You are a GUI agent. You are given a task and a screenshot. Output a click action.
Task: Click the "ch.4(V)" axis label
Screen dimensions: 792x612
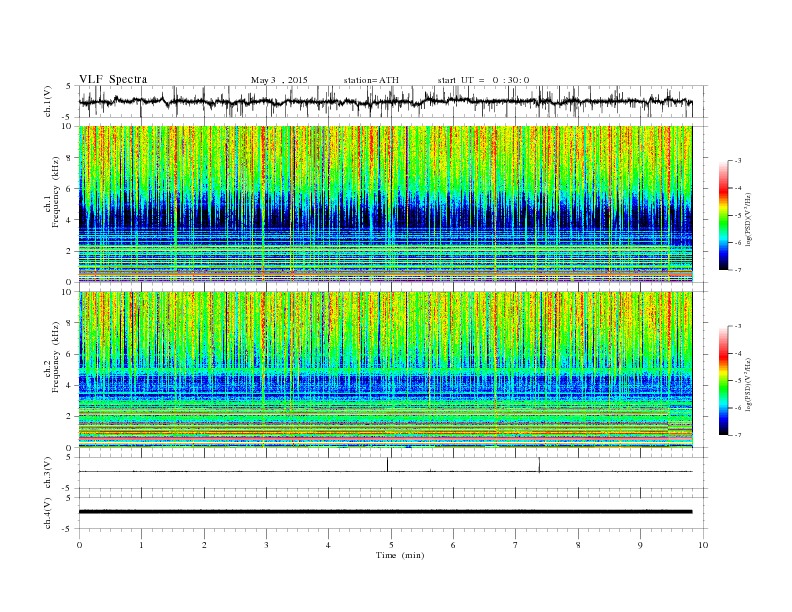pyautogui.click(x=48, y=513)
